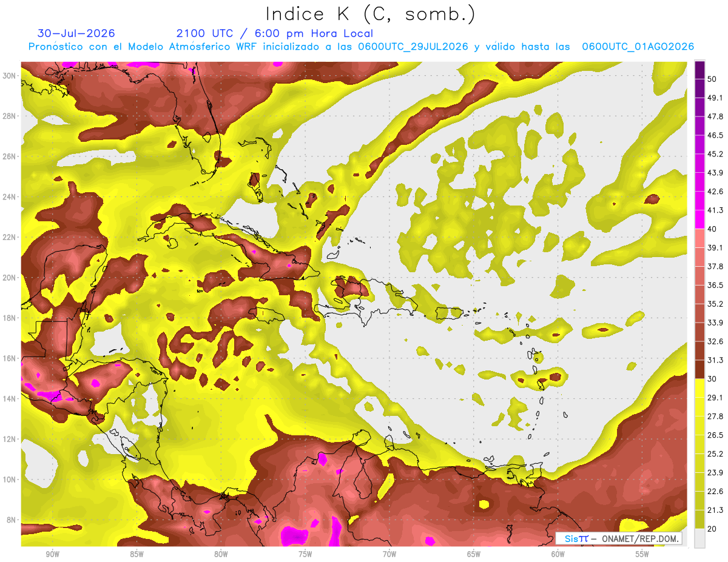Click the "26N" latitude axis label

pyautogui.click(x=9, y=156)
